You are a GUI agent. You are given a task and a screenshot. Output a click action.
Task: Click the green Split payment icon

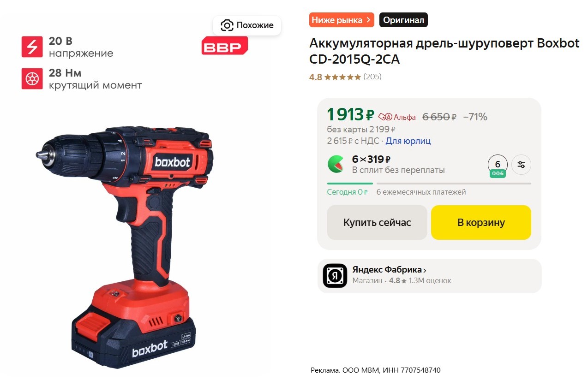tap(336, 164)
